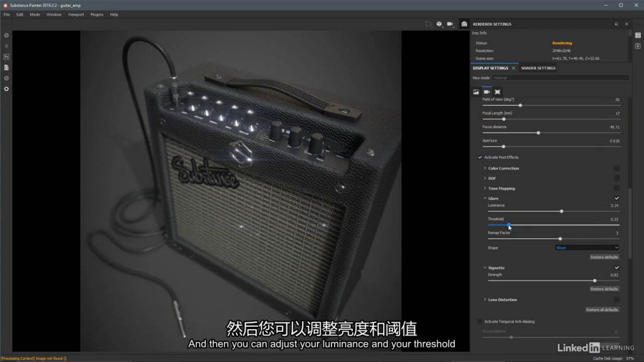Image resolution: width=644 pixels, height=362 pixels.
Task: Adjust the Focal Length slider
Action: [551, 119]
